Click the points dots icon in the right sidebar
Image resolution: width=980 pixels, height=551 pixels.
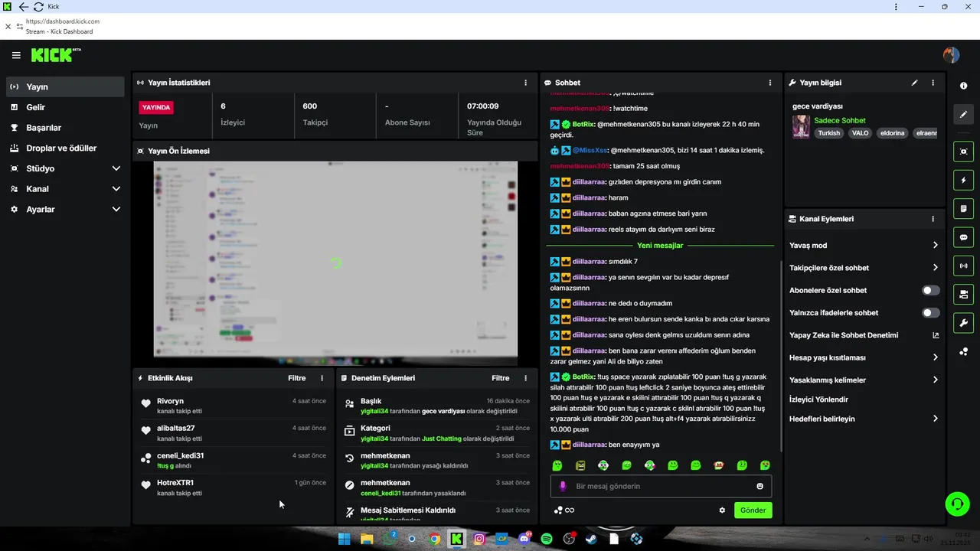click(963, 351)
